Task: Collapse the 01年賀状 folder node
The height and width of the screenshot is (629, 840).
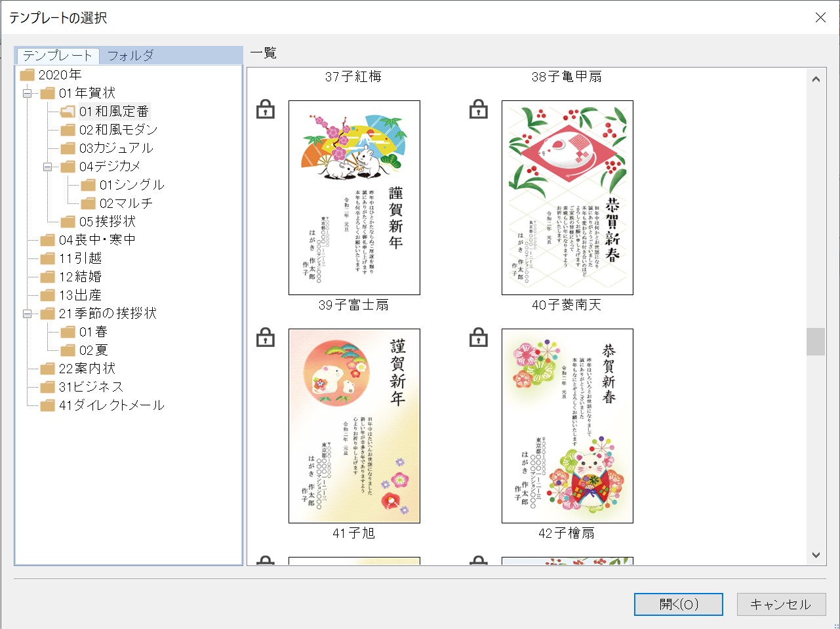Action: pyautogui.click(x=28, y=93)
